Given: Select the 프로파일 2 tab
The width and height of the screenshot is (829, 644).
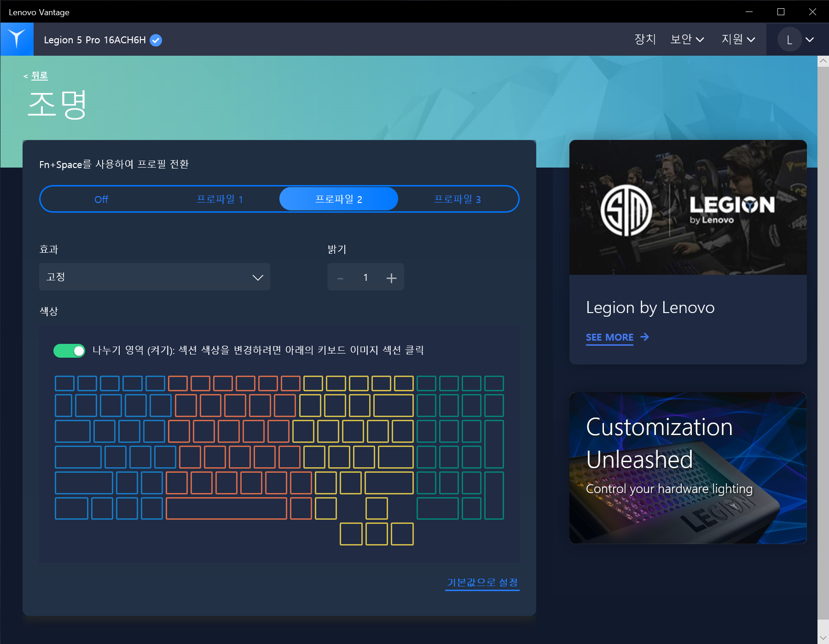Looking at the screenshot, I should coord(338,199).
